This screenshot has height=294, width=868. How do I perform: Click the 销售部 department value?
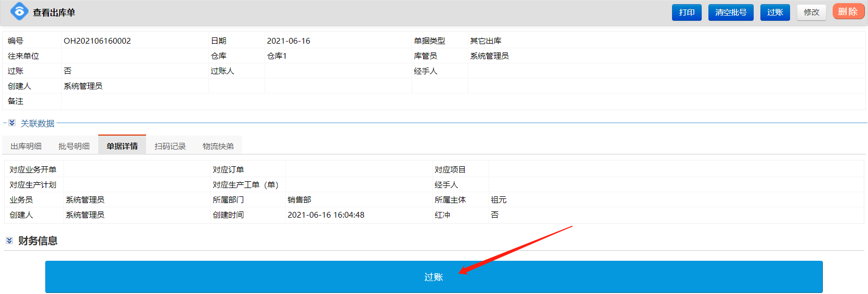(299, 199)
